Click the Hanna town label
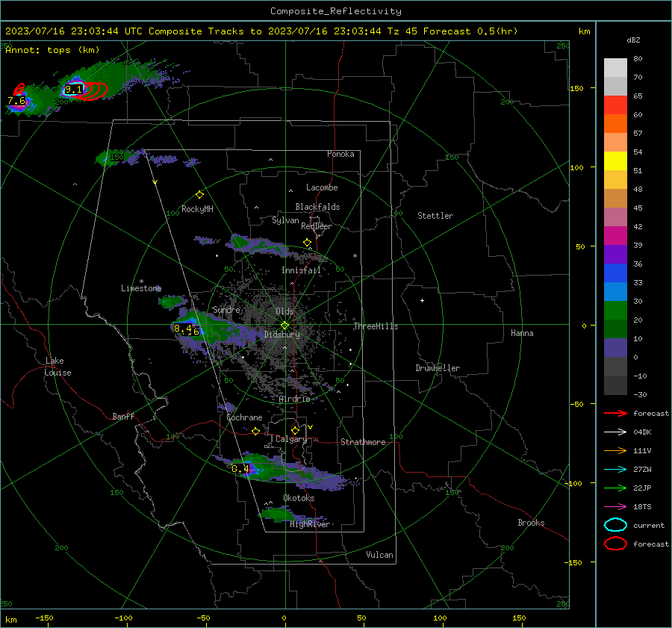This screenshot has height=628, width=672. click(x=522, y=333)
